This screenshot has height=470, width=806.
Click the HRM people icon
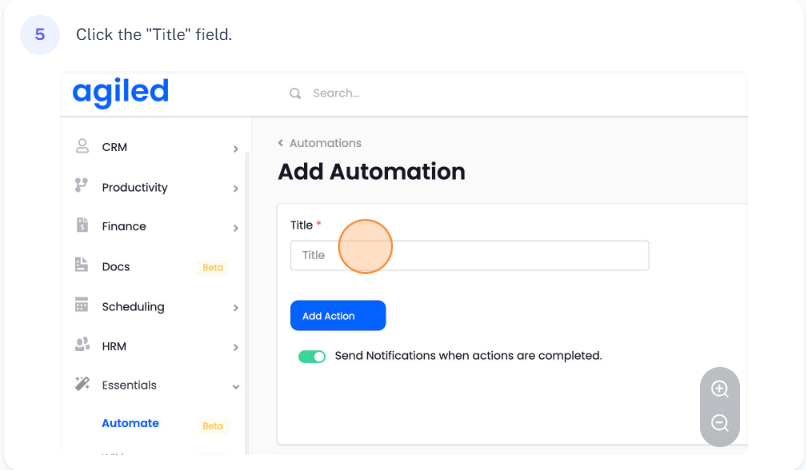(82, 345)
